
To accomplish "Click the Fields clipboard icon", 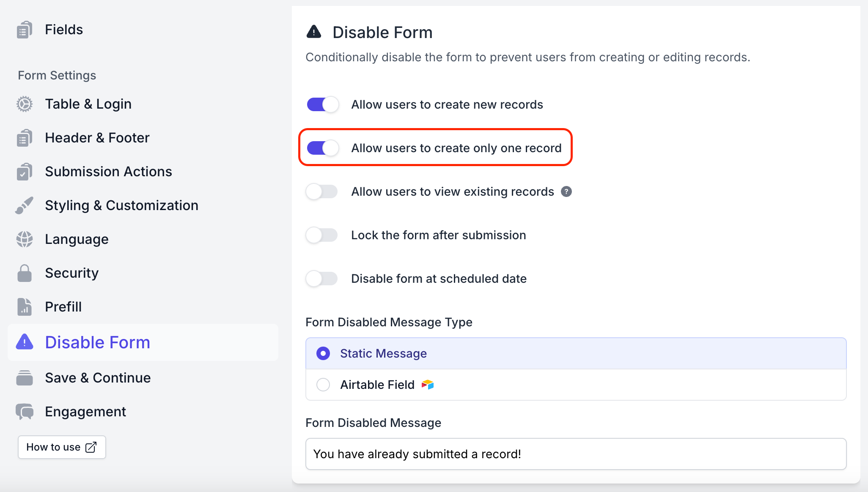I will [x=25, y=30].
